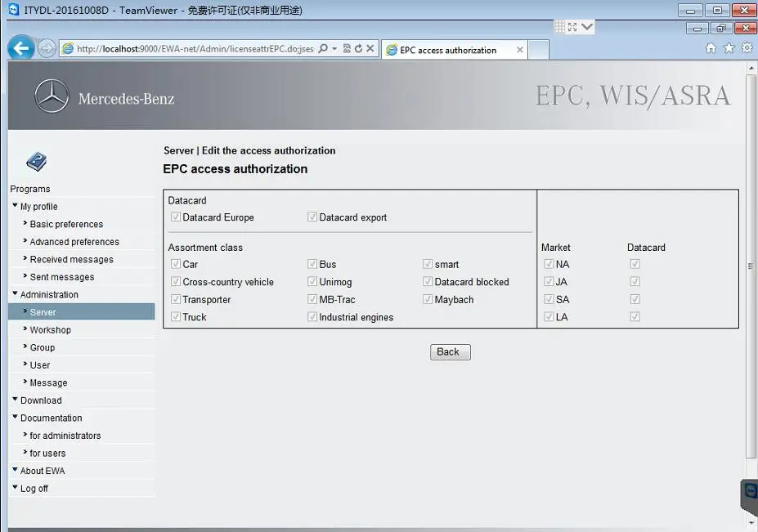
Task: Open favorites star icon
Action: 729,48
